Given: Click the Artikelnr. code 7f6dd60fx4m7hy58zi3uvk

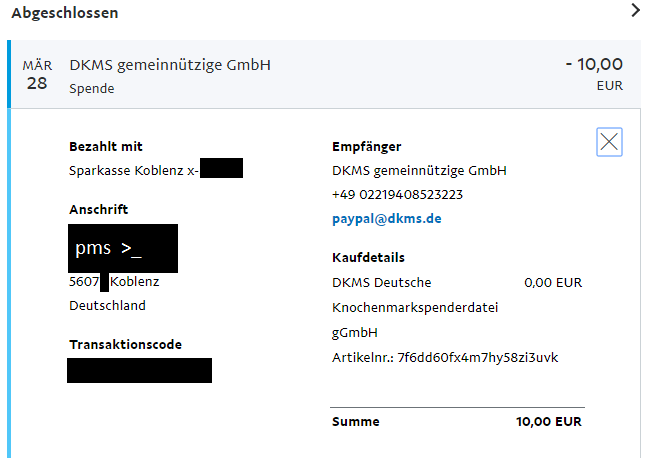Looking at the screenshot, I should tap(478, 358).
